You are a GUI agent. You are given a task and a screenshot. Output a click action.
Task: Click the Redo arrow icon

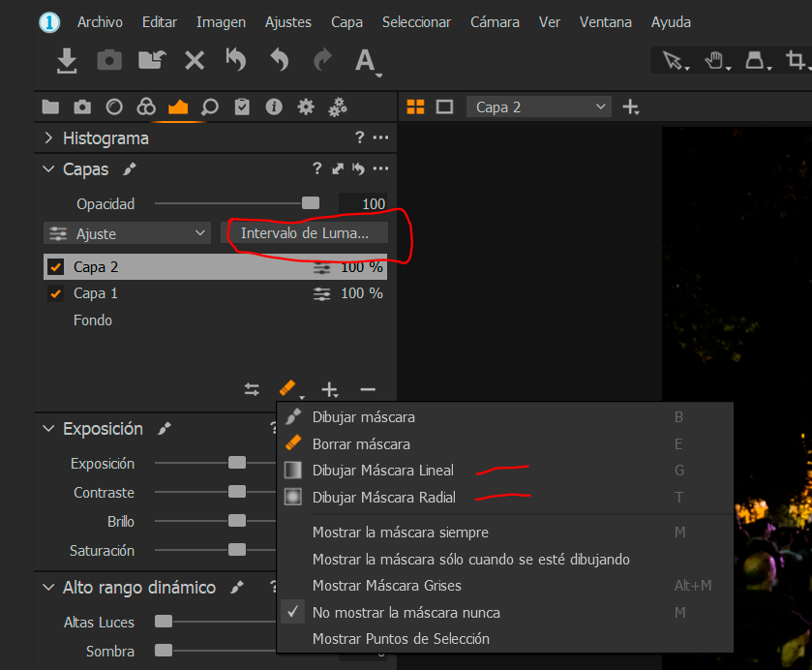(322, 60)
